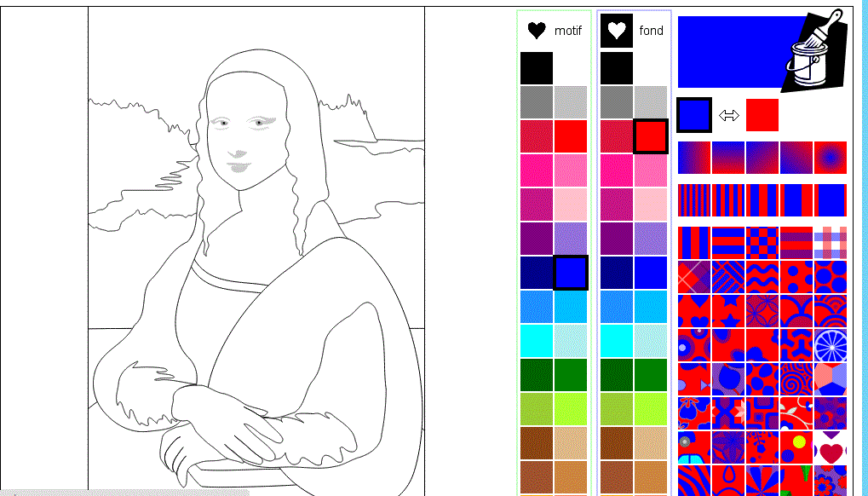
Task: Choose medium green in the fond palette
Action: click(x=651, y=375)
